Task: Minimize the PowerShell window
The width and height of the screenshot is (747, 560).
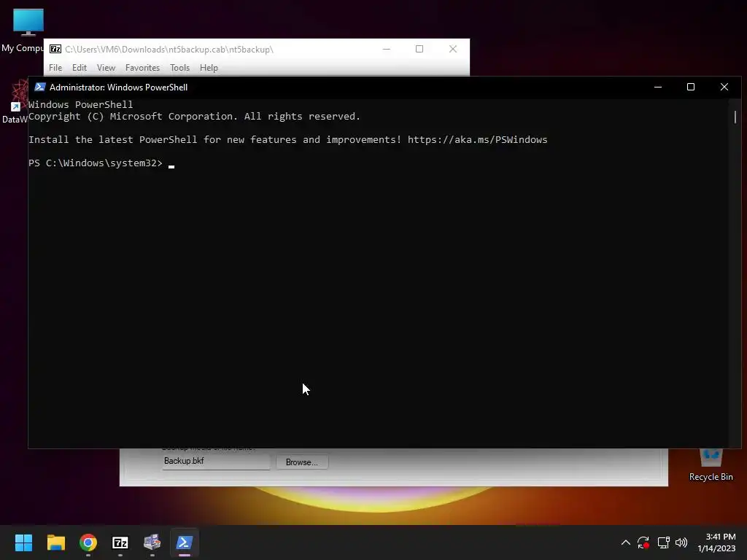Action: (658, 87)
